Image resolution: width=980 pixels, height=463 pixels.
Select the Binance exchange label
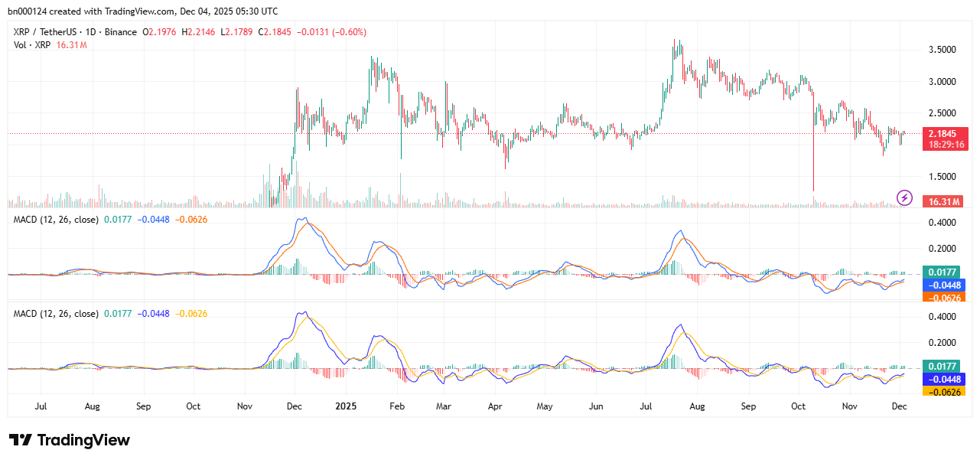tap(119, 31)
